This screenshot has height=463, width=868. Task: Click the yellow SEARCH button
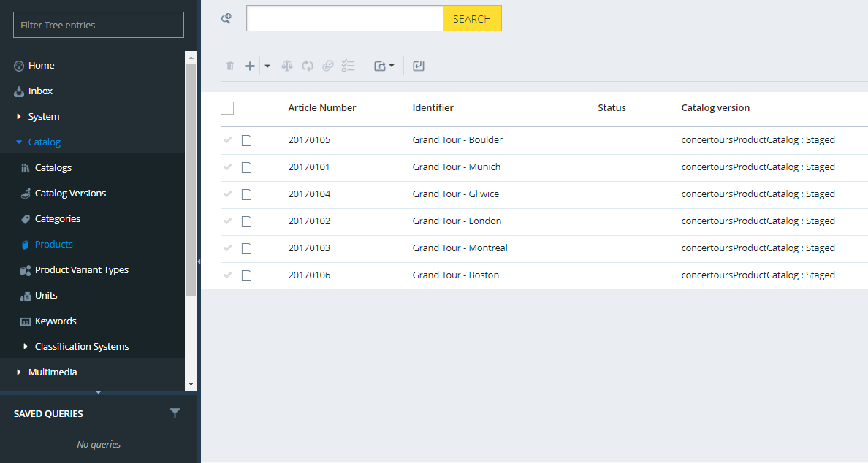472,18
